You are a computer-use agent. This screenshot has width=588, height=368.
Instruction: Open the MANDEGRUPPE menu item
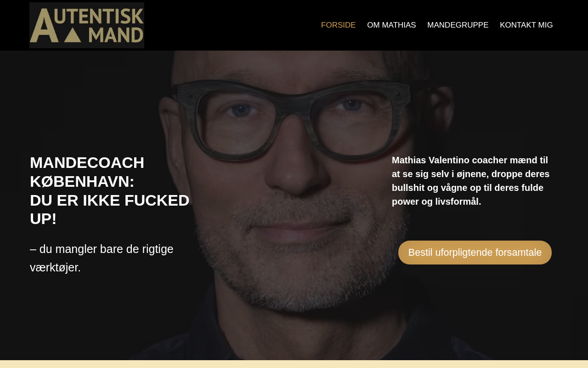coord(458,25)
